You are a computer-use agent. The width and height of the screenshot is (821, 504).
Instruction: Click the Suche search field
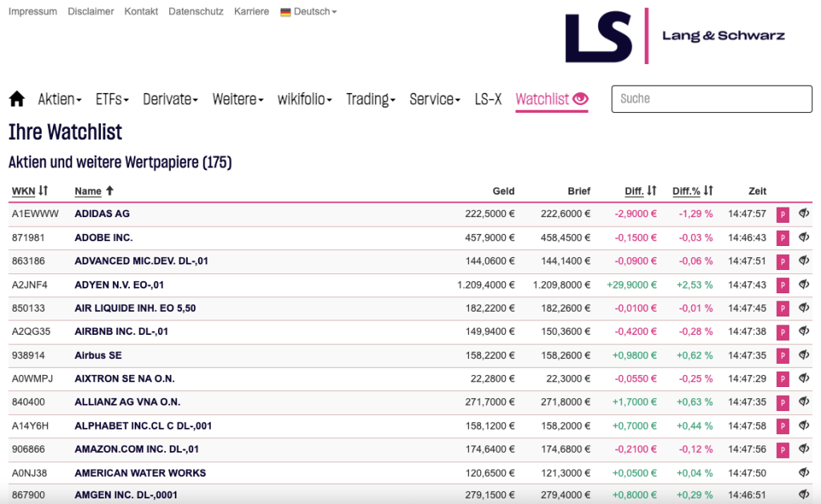(x=711, y=99)
